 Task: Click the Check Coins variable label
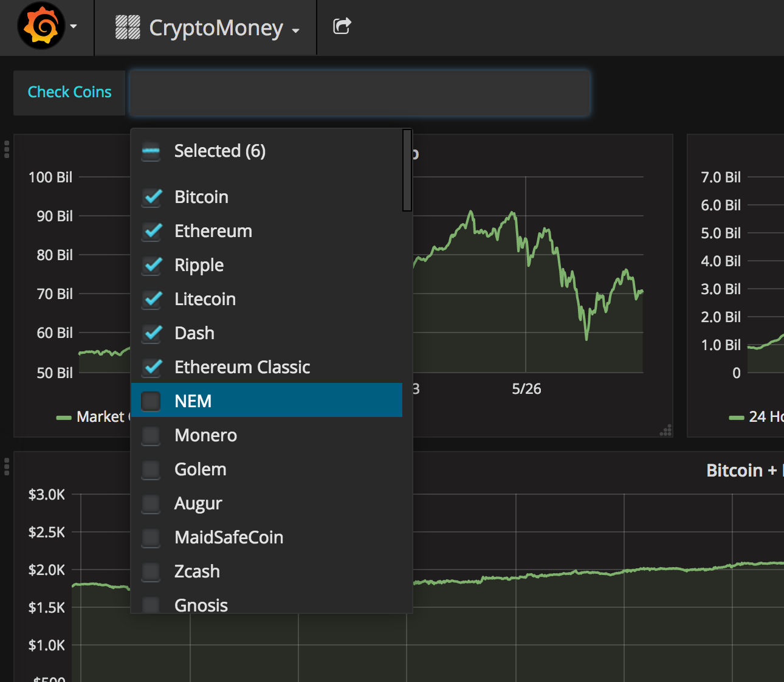point(69,92)
